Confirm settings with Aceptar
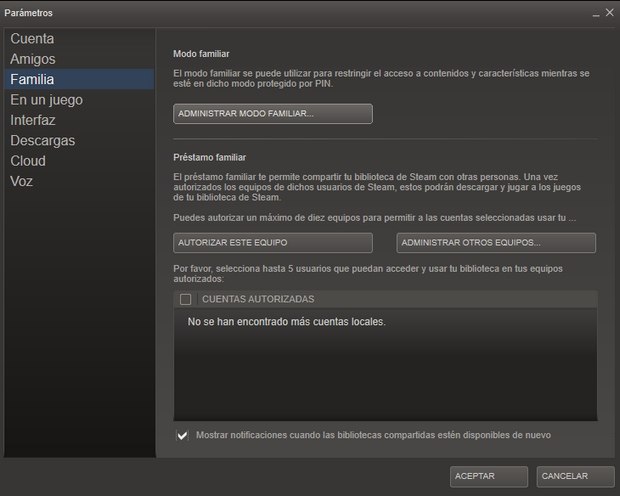 [x=488, y=476]
